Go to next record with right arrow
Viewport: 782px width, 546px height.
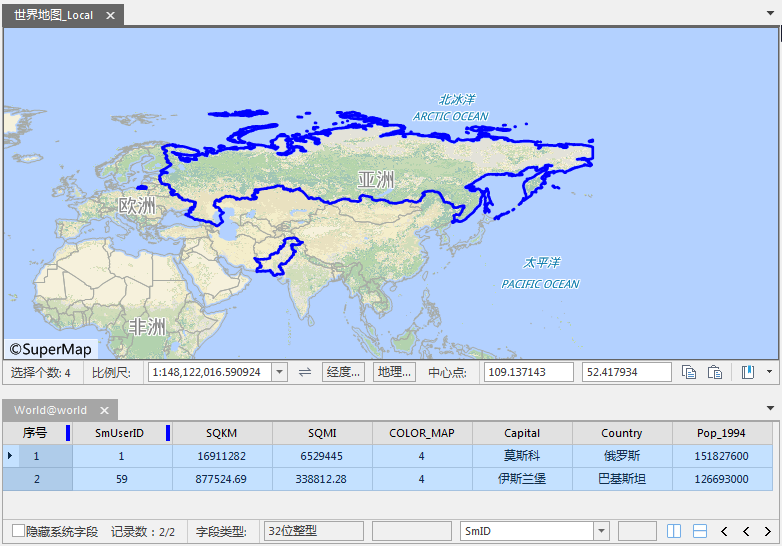767,531
